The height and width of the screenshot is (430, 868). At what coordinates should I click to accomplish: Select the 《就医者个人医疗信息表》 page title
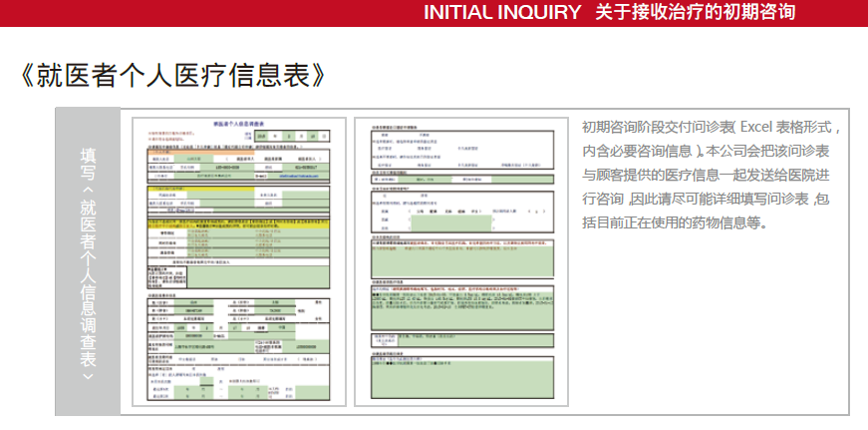[x=172, y=76]
